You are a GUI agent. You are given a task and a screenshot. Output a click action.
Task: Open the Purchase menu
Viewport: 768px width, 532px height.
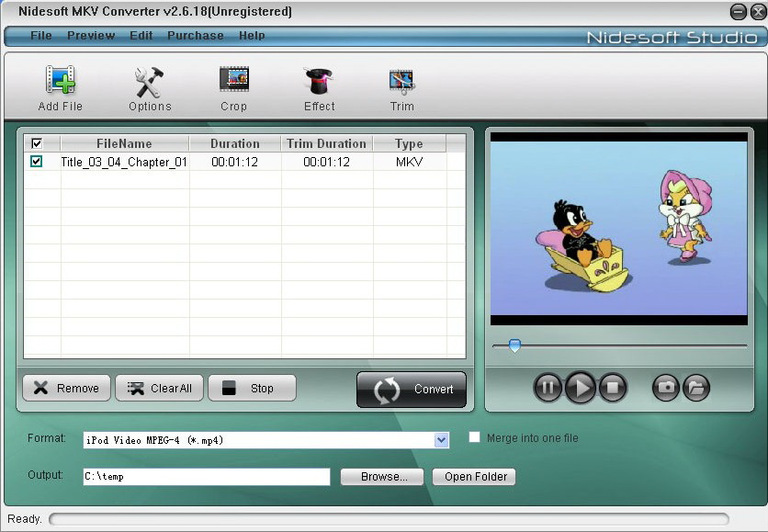[196, 35]
